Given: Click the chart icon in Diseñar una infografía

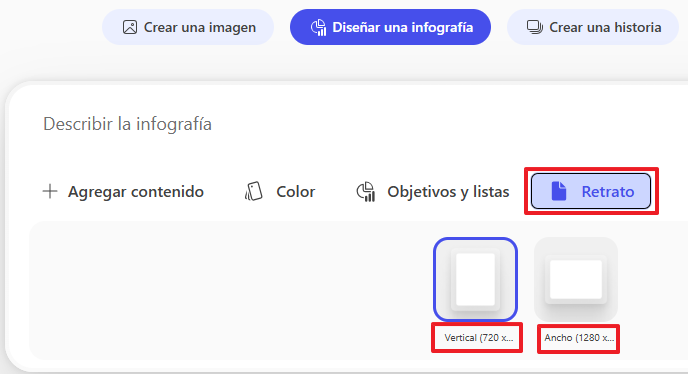Looking at the screenshot, I should coord(319,27).
